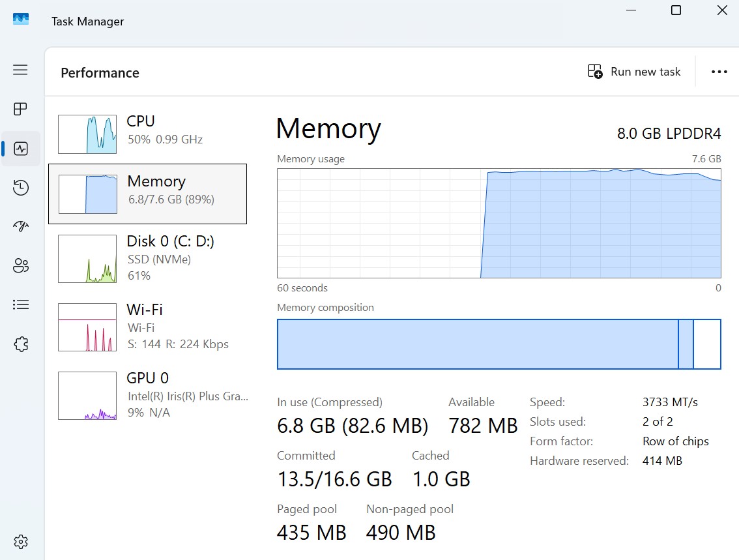The width and height of the screenshot is (739, 560).
Task: Click the Task Manager window title
Action: (x=88, y=22)
